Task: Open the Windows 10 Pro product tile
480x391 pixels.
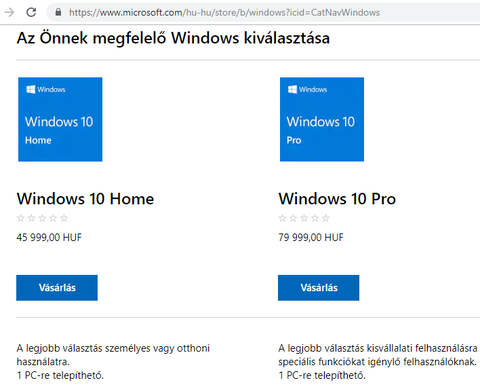Action: 322,119
